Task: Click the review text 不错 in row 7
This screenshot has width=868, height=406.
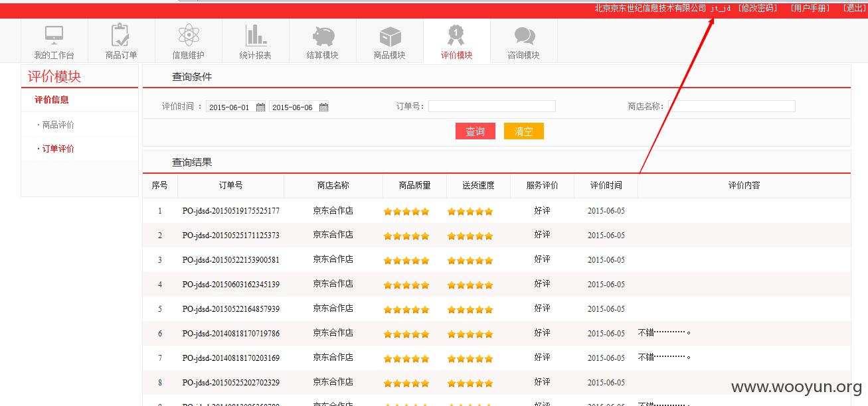Action: pyautogui.click(x=665, y=358)
